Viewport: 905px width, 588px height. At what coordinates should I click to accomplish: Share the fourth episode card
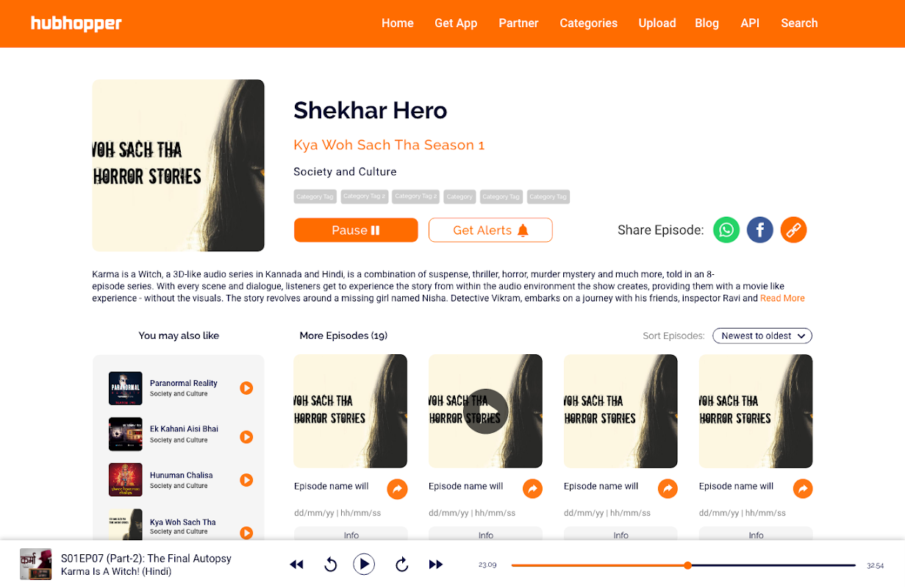coord(803,489)
